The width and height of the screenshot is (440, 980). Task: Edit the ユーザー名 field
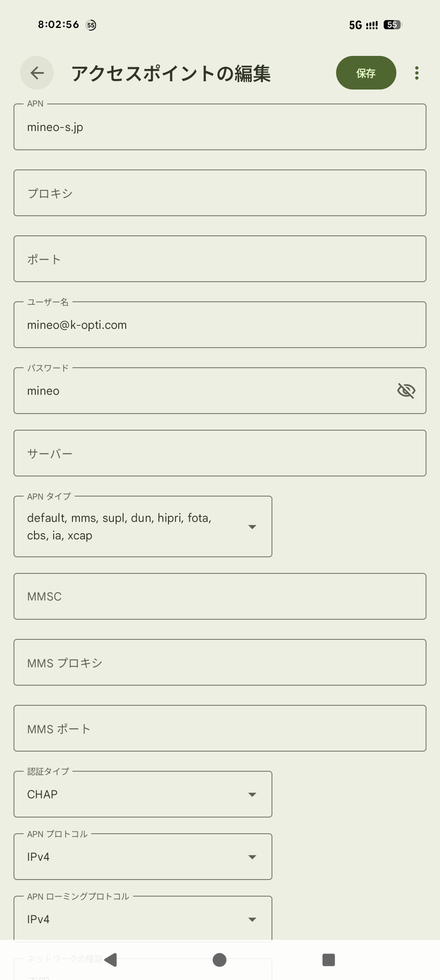coord(220,325)
